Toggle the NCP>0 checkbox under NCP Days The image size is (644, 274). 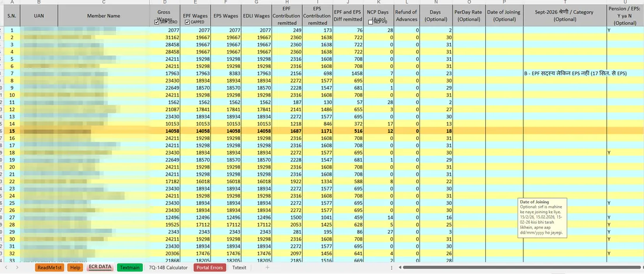tap(371, 22)
